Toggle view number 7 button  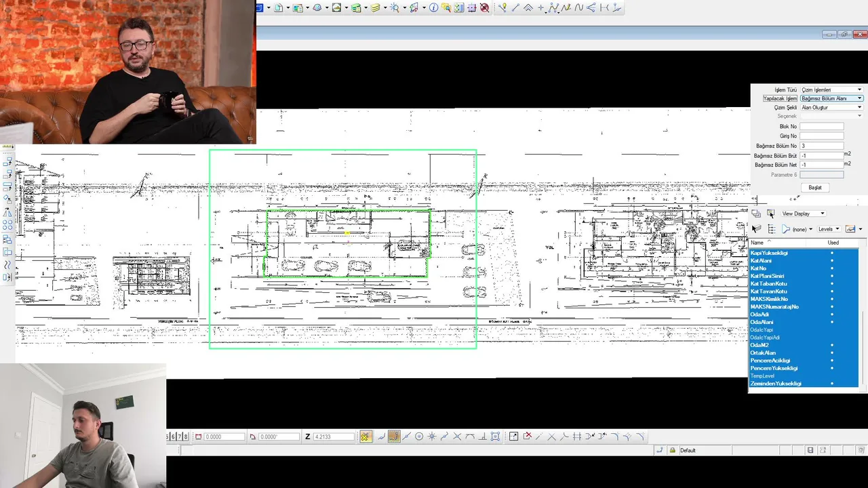180,436
